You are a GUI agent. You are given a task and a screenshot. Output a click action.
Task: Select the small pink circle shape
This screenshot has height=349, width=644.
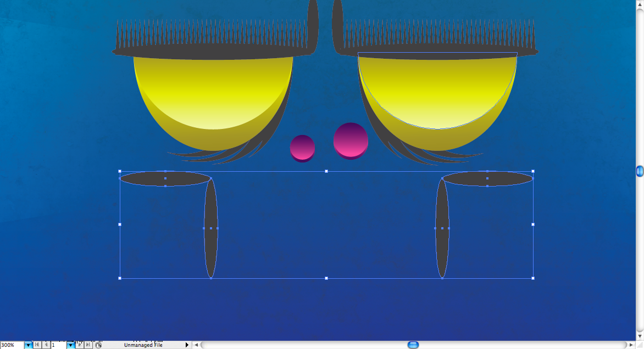click(302, 147)
